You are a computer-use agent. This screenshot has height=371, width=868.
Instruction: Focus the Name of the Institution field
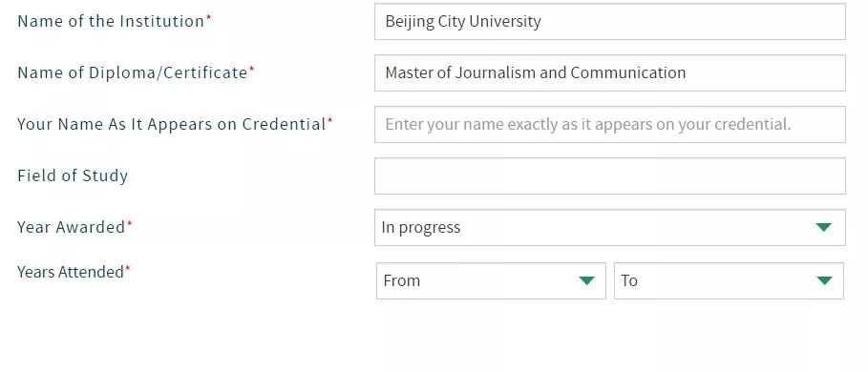610,22
